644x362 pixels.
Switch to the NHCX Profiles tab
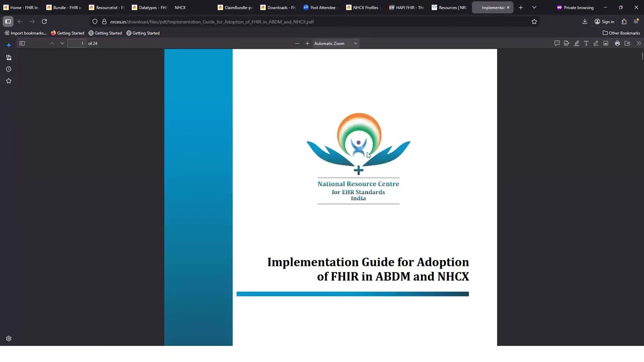pyautogui.click(x=363, y=8)
